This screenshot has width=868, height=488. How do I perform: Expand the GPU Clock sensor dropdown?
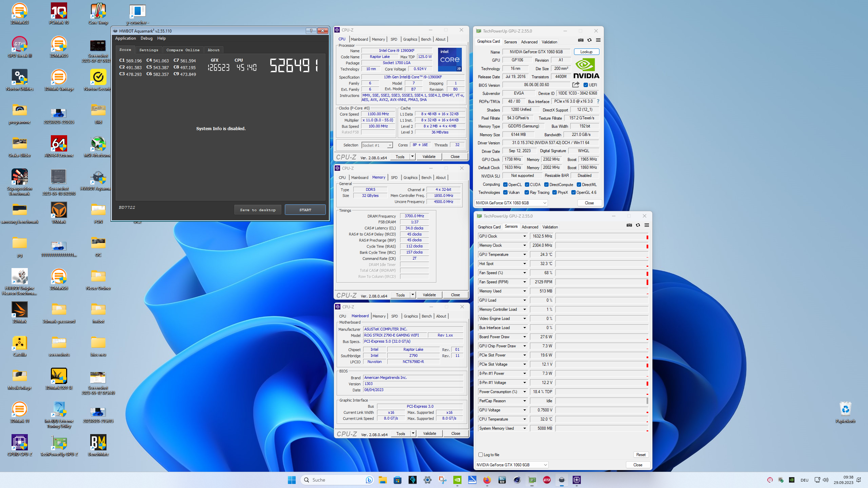pyautogui.click(x=525, y=236)
